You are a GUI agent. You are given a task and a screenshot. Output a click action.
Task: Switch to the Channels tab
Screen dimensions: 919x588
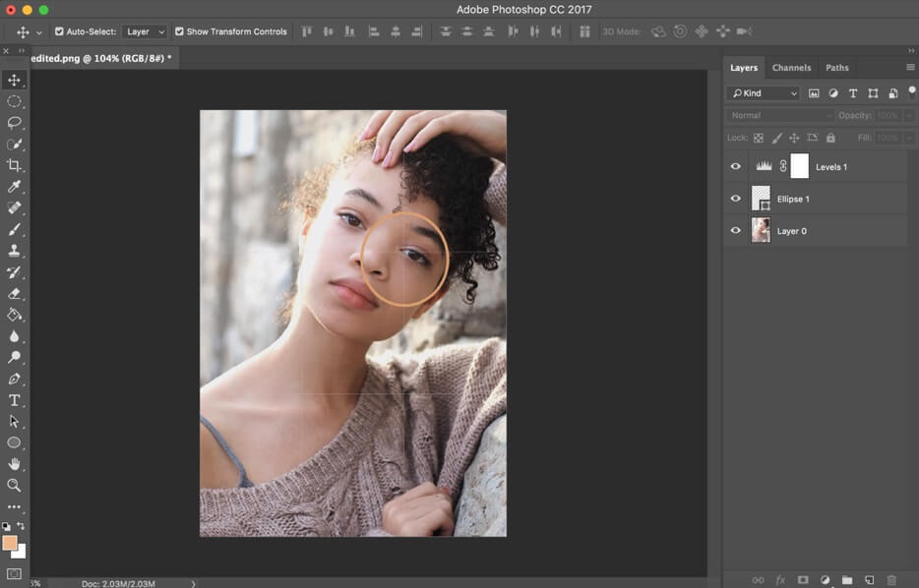click(x=791, y=67)
